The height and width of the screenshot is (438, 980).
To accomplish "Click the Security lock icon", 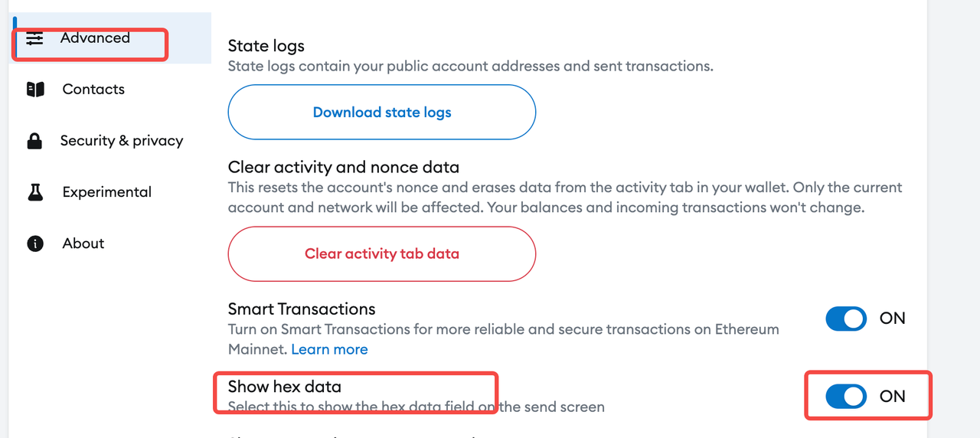I will point(34,141).
